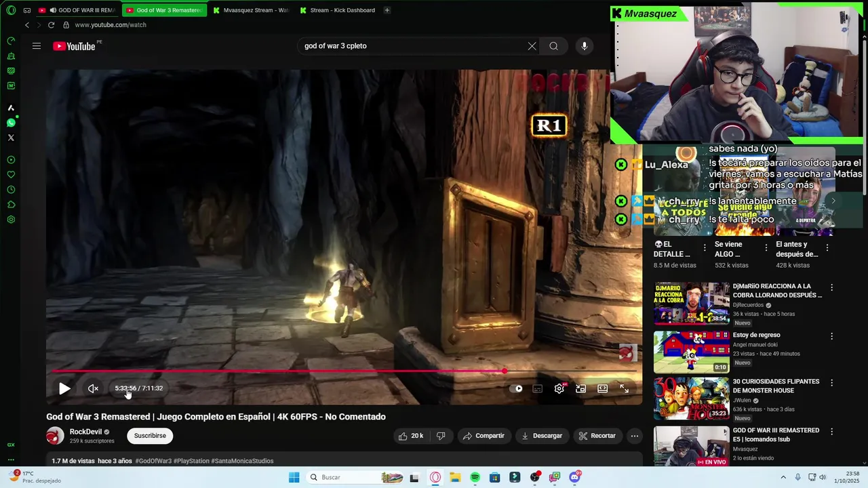
Task: Open options for 'El antes y después' video
Action: coord(827,247)
